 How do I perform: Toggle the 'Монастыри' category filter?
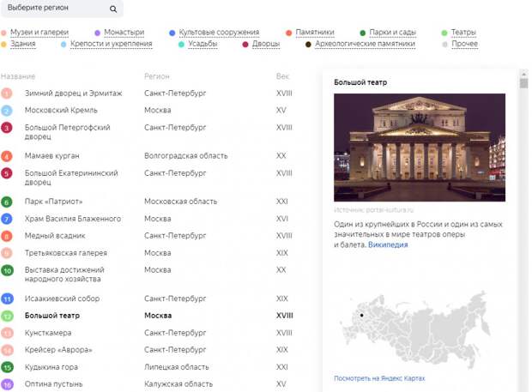pyautogui.click(x=124, y=32)
